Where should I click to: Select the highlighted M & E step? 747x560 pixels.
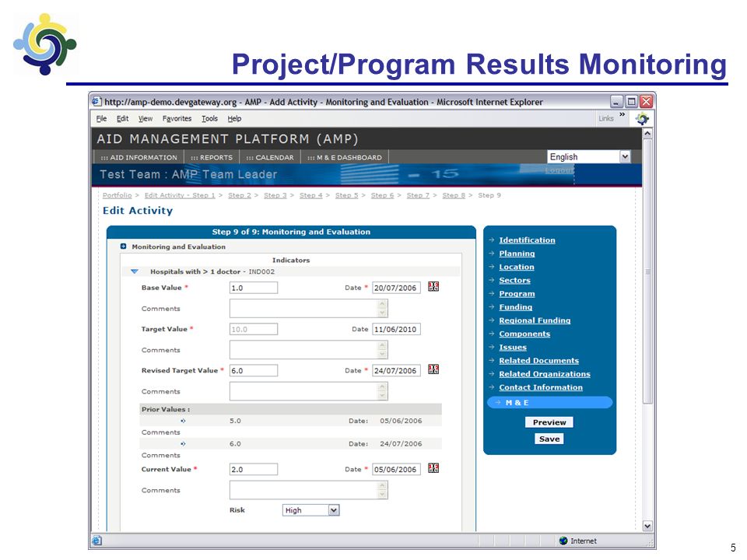[549, 402]
